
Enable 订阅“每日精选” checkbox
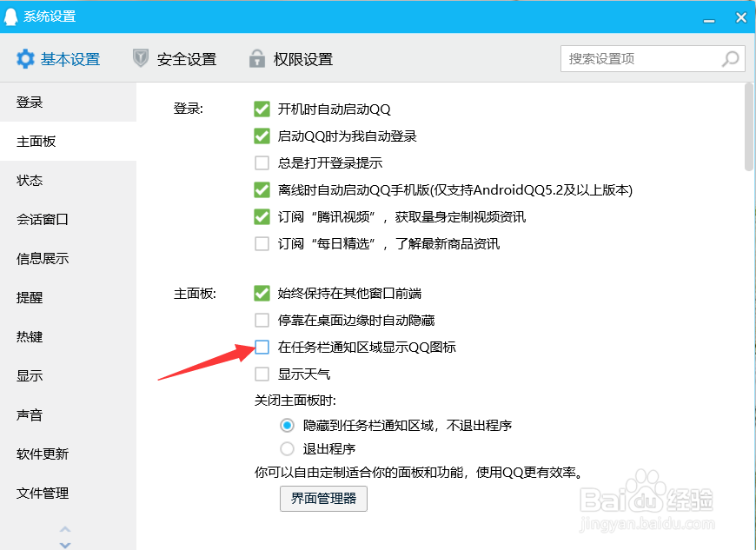click(262, 243)
